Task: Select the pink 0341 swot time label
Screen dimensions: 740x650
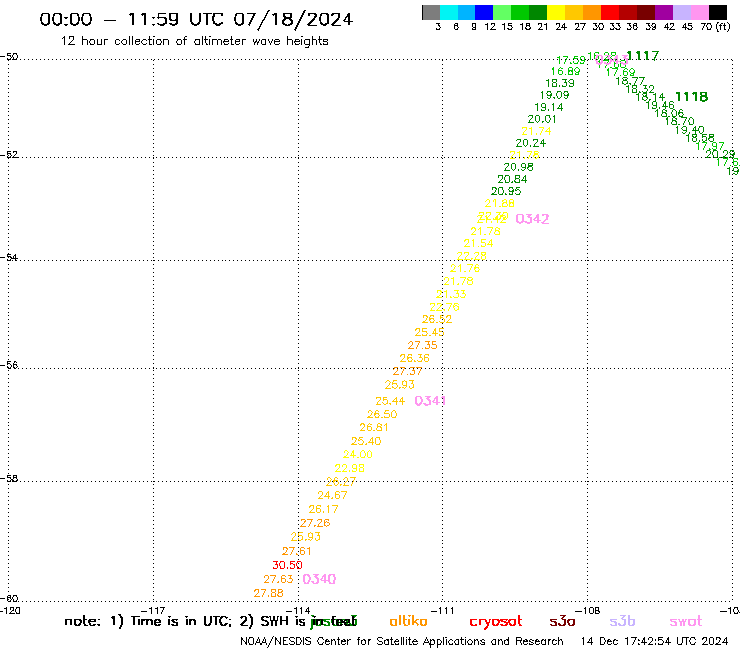Action: click(x=430, y=401)
